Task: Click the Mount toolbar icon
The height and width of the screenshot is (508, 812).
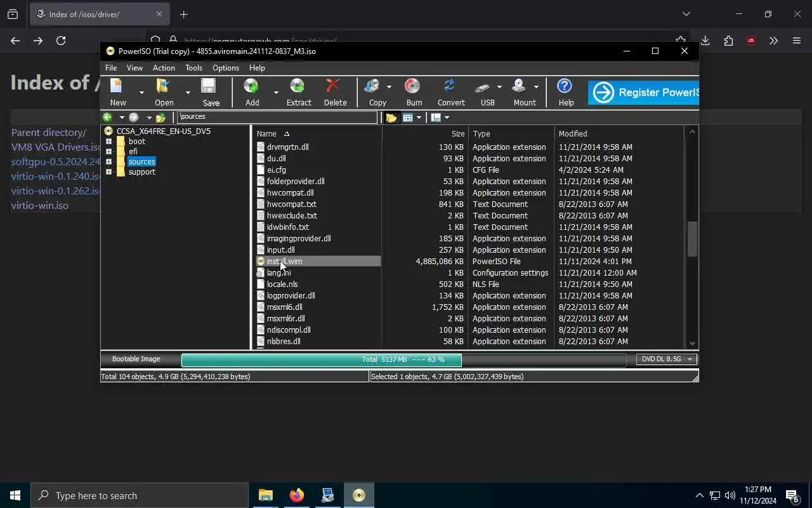Action: pyautogui.click(x=524, y=92)
